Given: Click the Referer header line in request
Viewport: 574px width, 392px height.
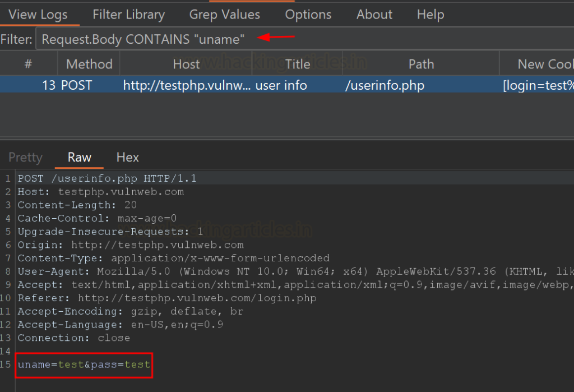Looking at the screenshot, I should (x=167, y=298).
